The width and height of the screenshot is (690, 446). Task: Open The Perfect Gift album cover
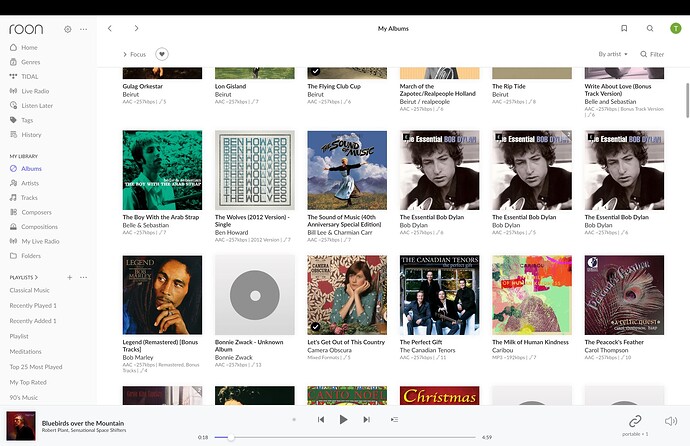440,295
